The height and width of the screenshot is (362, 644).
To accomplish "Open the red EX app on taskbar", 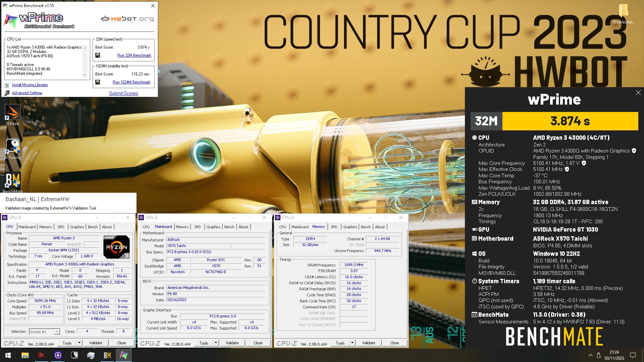I will coord(41,355).
